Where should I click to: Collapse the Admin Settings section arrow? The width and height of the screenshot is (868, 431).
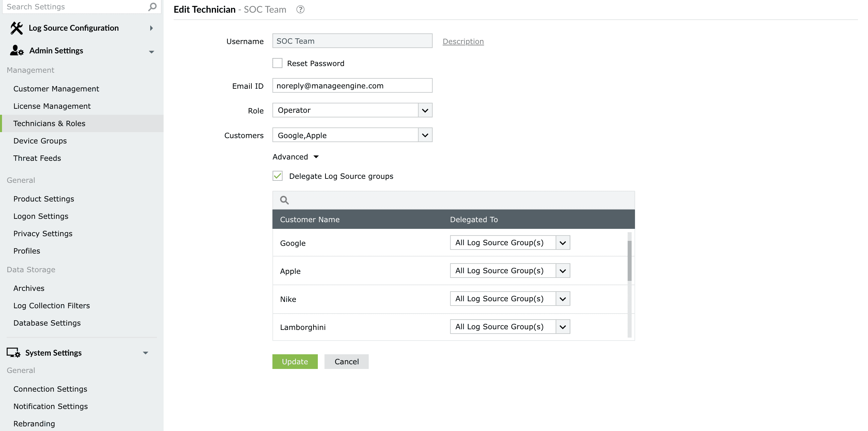[151, 51]
